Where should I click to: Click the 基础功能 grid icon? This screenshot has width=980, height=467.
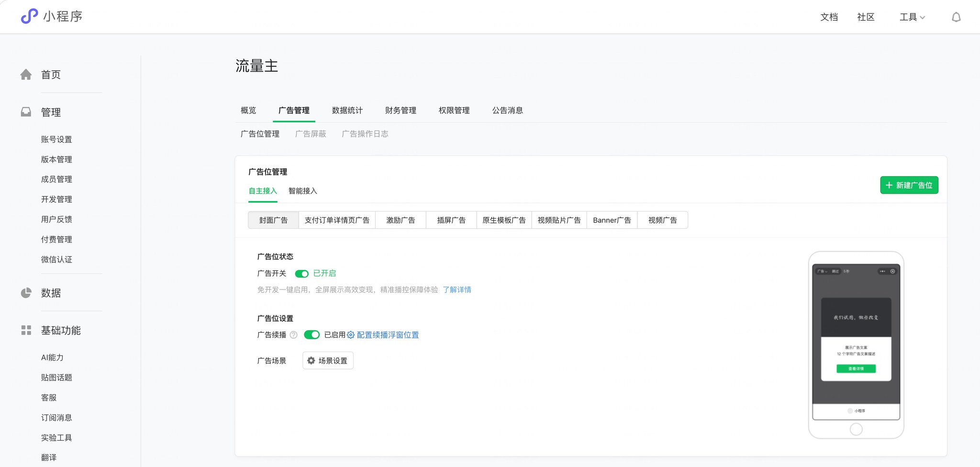(26, 330)
